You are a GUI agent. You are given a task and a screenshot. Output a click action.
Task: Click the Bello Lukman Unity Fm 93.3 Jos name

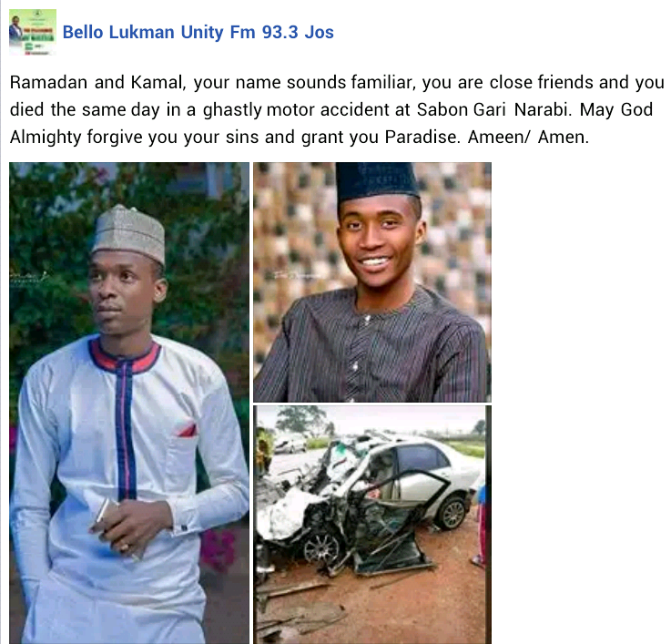click(x=198, y=33)
